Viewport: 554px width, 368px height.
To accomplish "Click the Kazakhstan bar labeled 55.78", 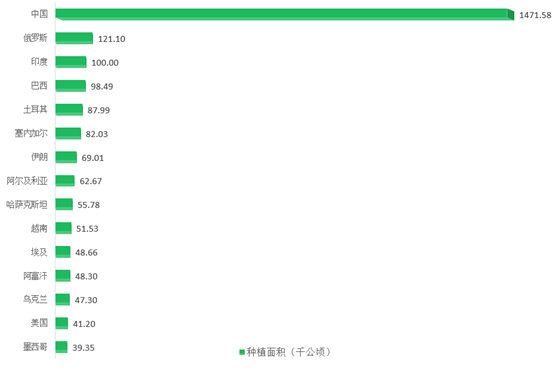I will click(x=64, y=204).
